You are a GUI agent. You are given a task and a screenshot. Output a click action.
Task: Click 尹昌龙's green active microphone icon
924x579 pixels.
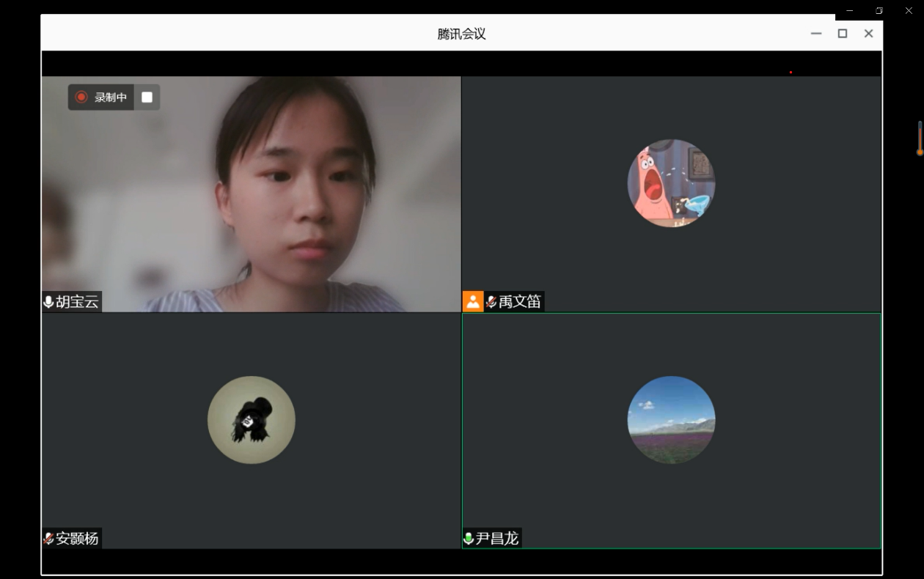point(469,539)
